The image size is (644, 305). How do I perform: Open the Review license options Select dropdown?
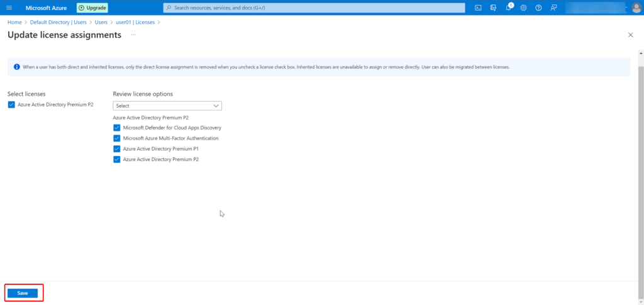(x=167, y=106)
